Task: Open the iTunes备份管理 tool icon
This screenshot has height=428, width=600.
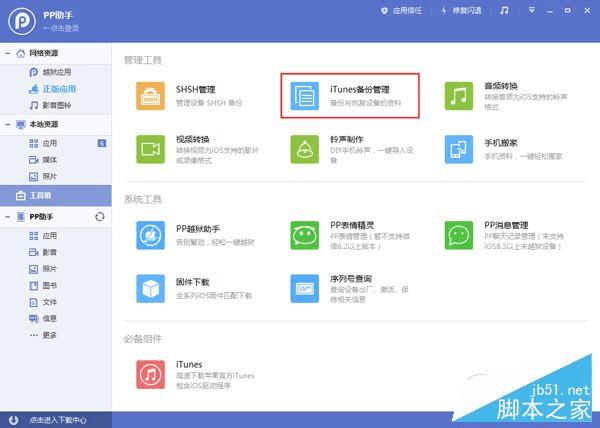Action: 305,96
